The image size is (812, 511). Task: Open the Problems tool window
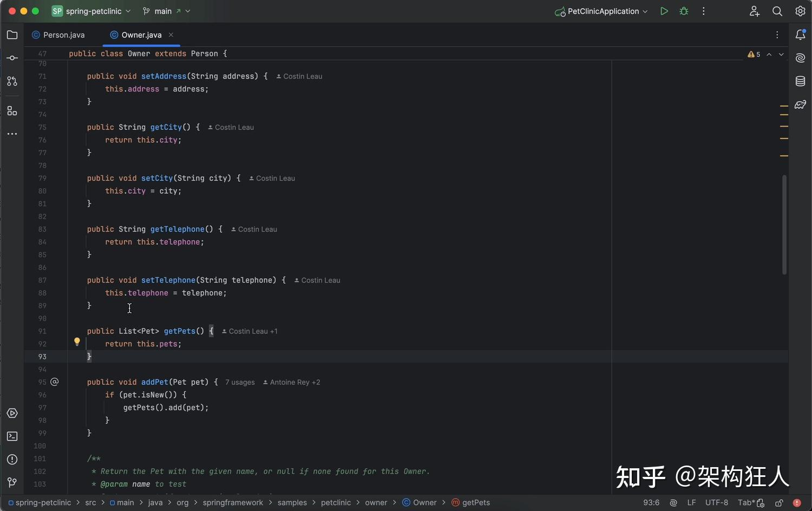(12, 460)
